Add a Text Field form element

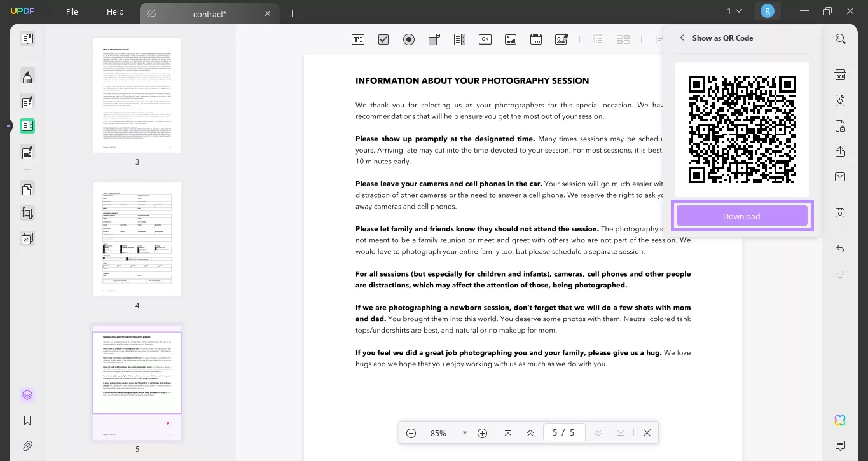358,39
